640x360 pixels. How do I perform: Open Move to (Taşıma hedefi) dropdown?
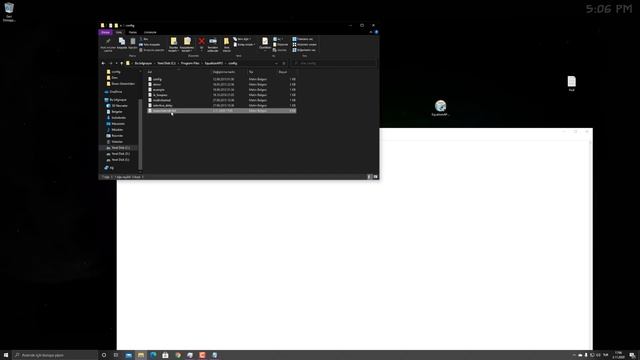click(x=173, y=44)
